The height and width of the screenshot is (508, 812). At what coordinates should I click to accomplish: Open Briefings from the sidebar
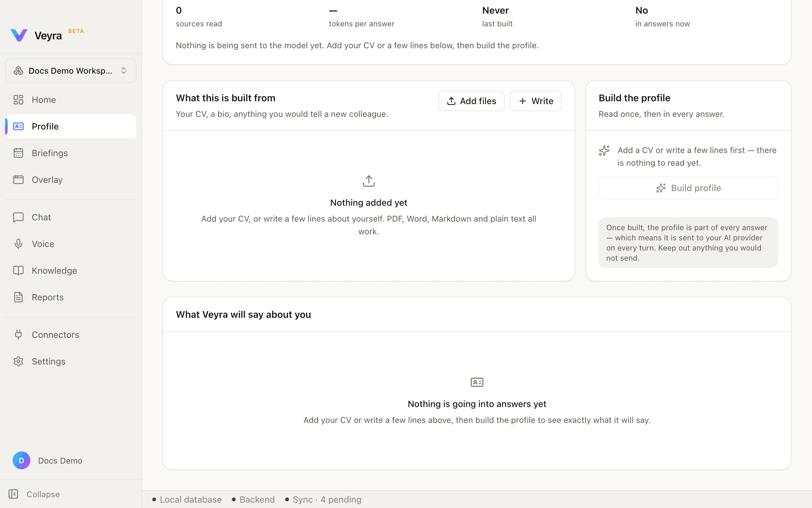coord(71,153)
